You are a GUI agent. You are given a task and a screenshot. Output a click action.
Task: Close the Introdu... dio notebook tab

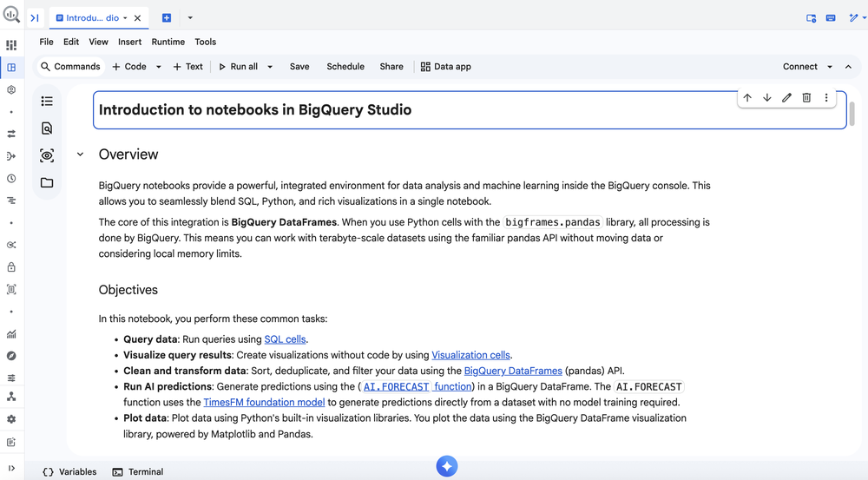coord(137,17)
